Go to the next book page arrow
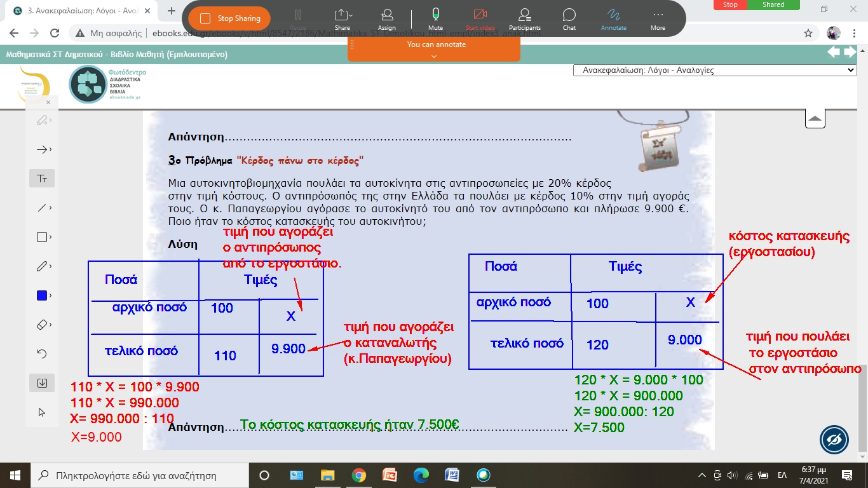Image resolution: width=868 pixels, height=488 pixels. point(850,53)
